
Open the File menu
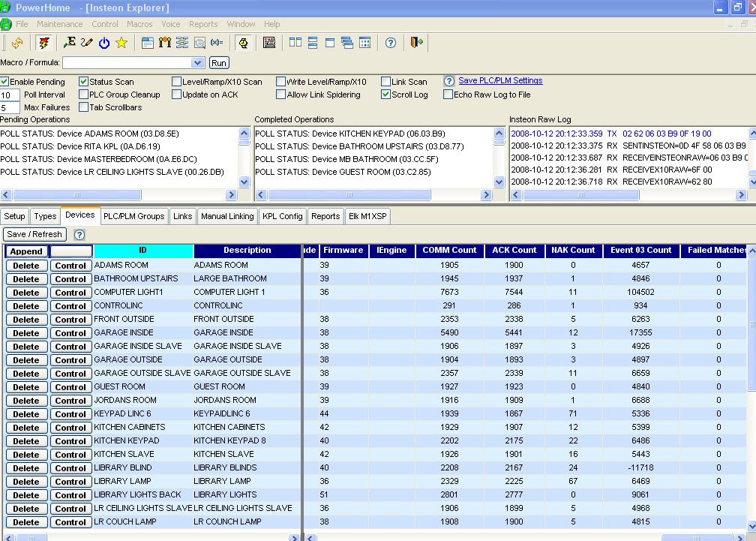point(22,24)
